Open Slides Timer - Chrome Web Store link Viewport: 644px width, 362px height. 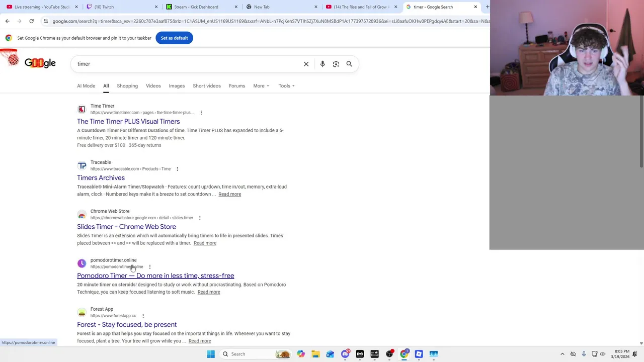[126, 227]
